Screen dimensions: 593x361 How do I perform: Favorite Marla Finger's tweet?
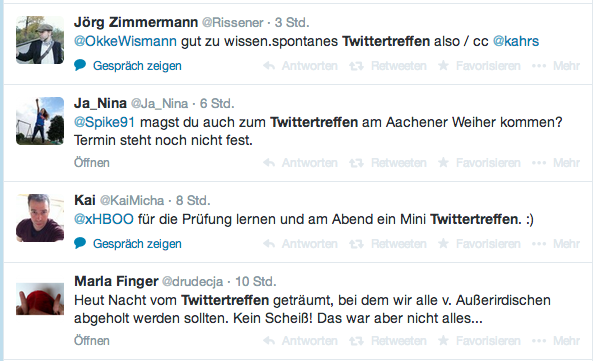[479, 341]
